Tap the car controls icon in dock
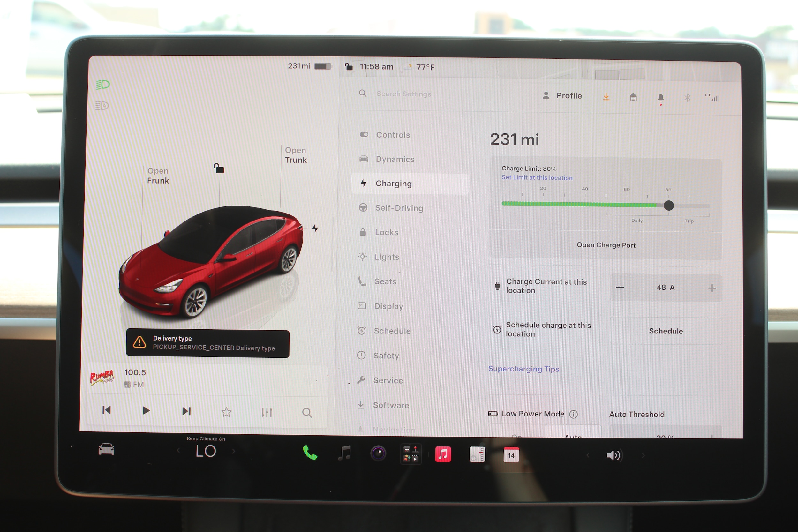Screen dimensions: 798x532 106,449
